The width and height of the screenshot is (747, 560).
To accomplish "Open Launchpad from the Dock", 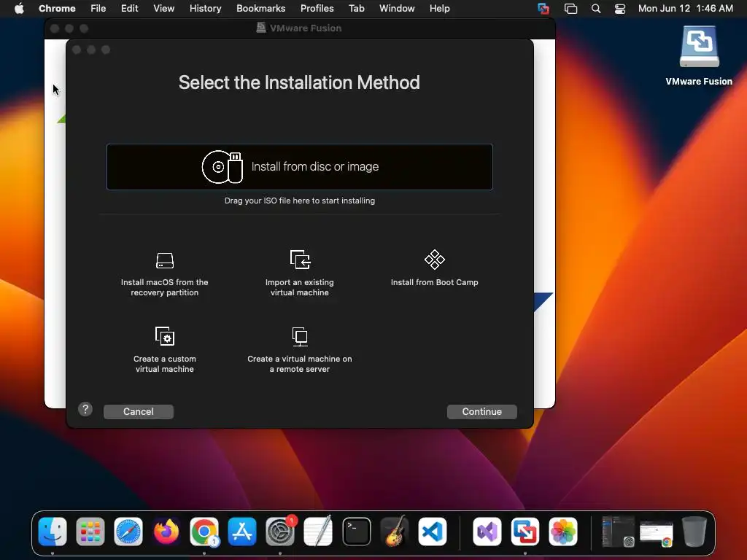I will [x=90, y=532].
